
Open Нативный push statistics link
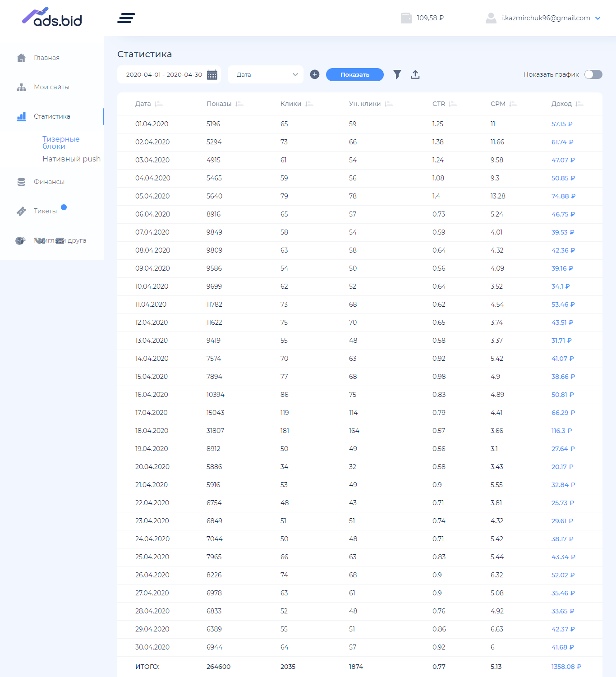click(x=71, y=159)
